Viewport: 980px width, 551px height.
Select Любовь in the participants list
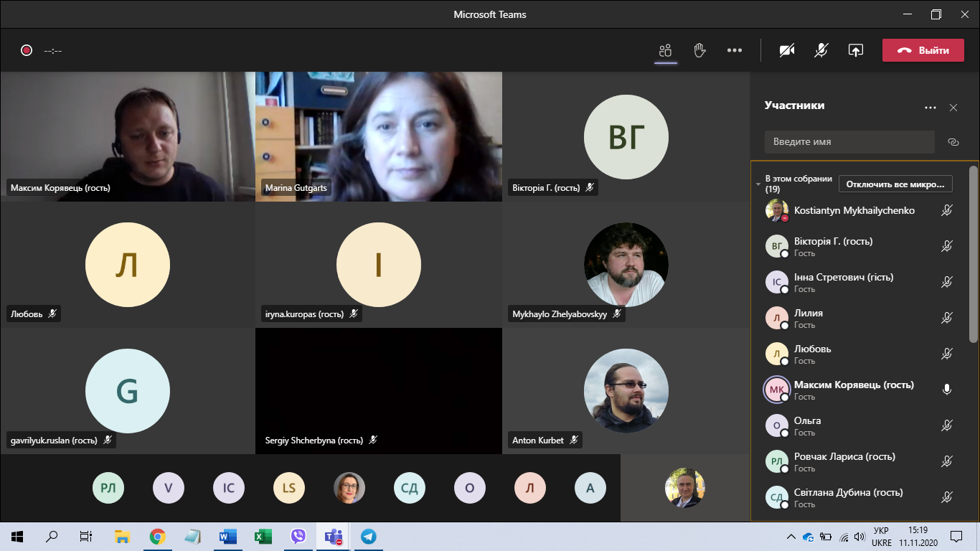coord(859,354)
